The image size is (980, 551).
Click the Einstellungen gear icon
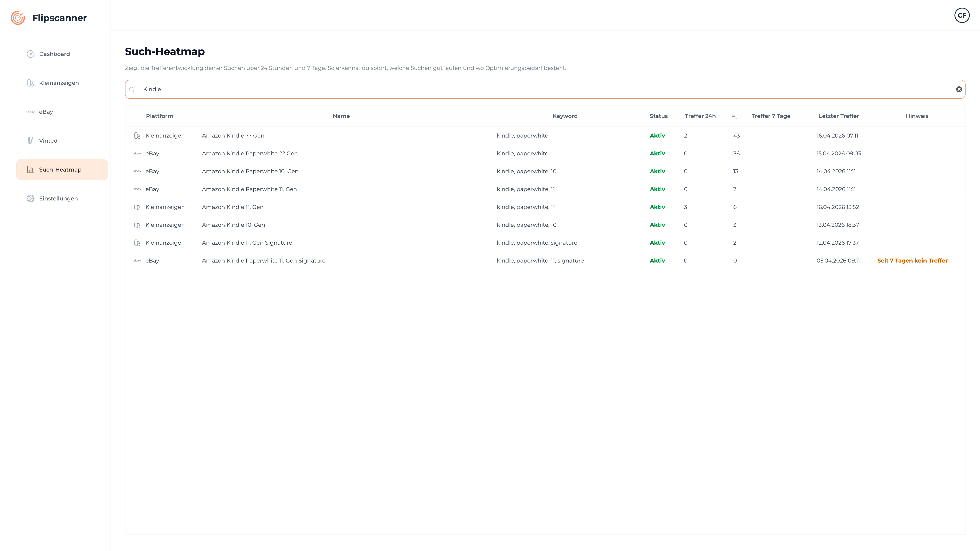coord(30,199)
